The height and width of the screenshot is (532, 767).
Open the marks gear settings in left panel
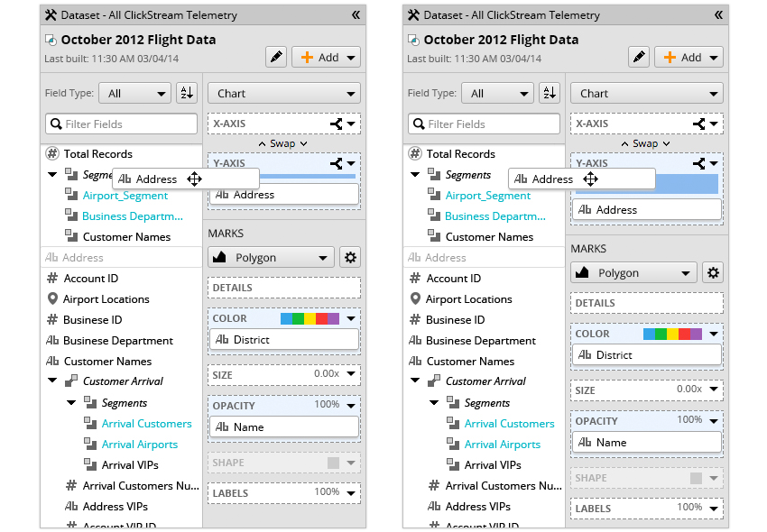350,258
